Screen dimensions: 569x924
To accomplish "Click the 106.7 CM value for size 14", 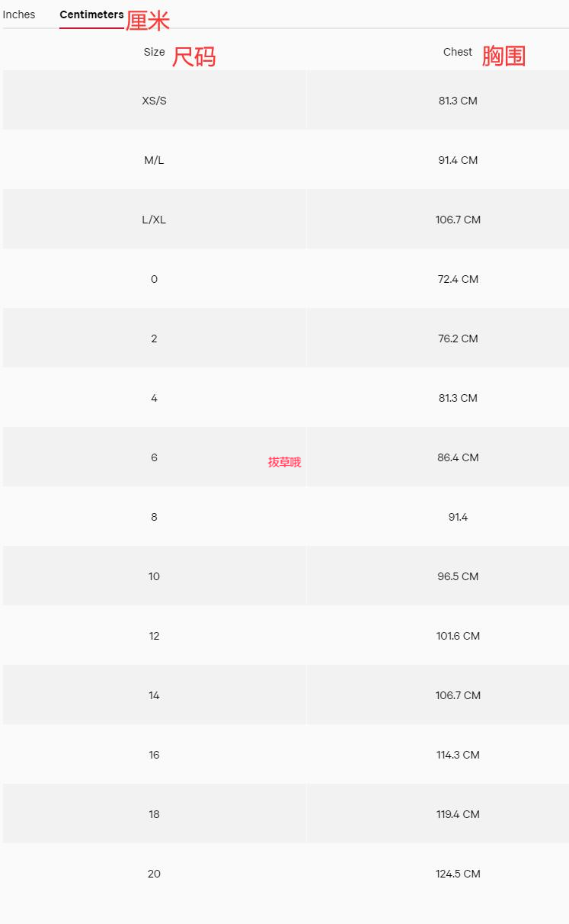I will coord(458,695).
